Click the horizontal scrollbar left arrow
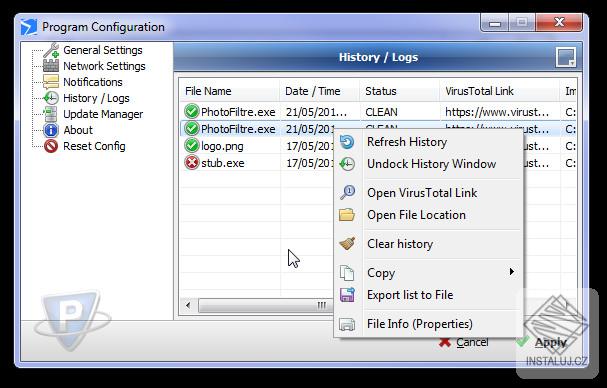This screenshot has height=388, width=607. pos(188,305)
